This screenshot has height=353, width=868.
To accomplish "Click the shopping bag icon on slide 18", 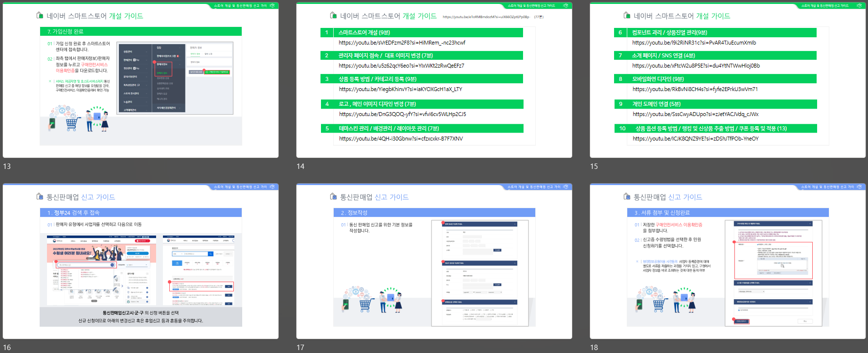I will [627, 197].
